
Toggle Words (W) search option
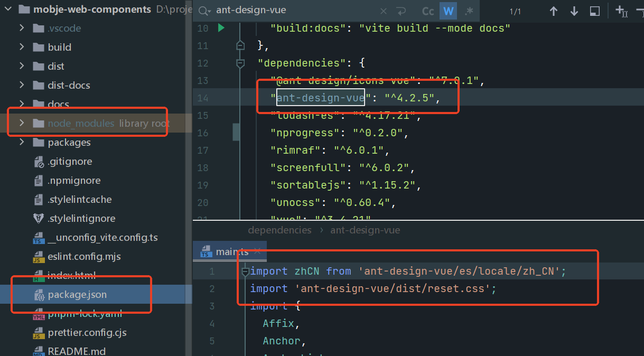point(449,11)
